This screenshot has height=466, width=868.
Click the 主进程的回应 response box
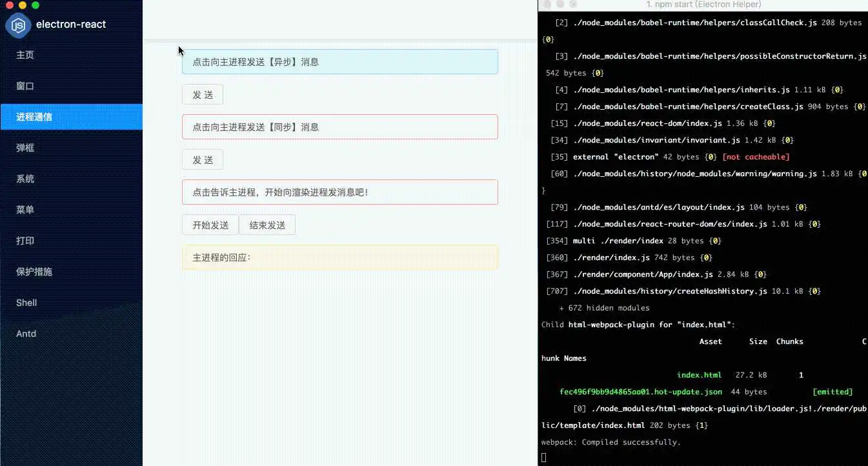[x=340, y=258]
